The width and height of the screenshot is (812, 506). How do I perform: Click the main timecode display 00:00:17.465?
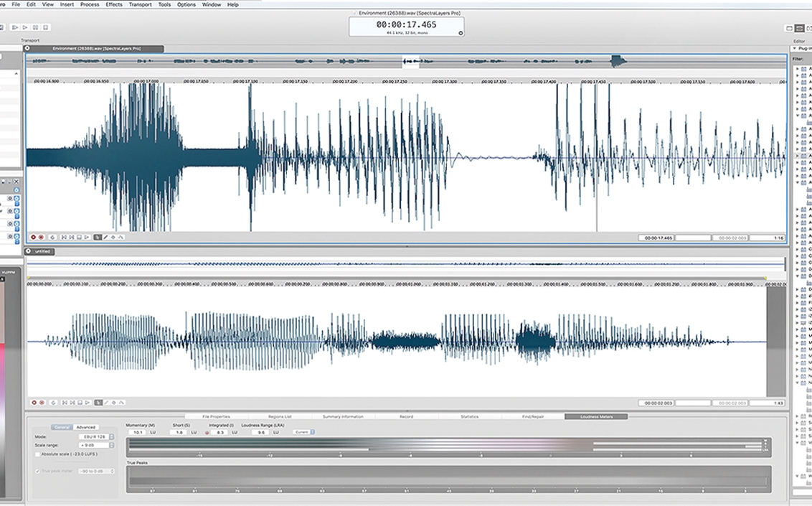406,24
